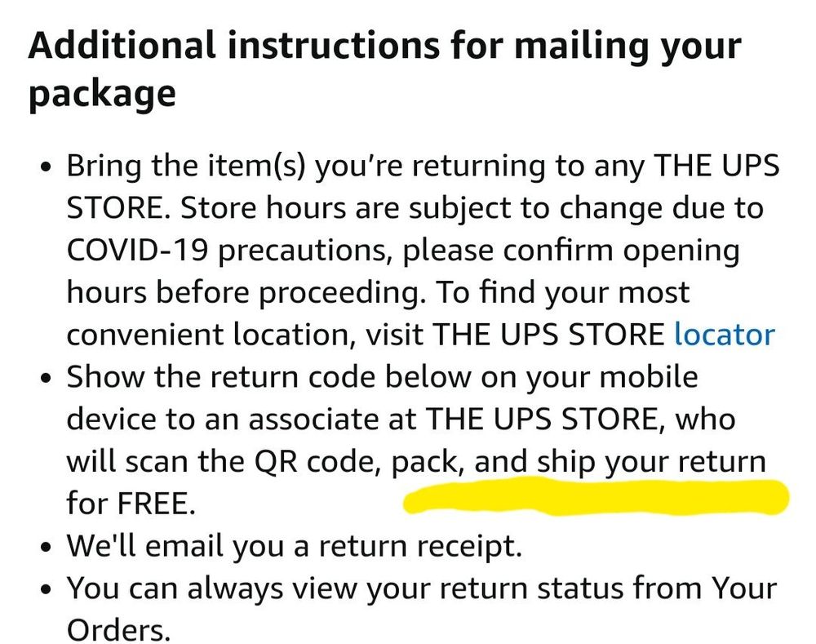Click the 'Additional instructions for mailing' heading
The image size is (816, 644).
tap(384, 44)
